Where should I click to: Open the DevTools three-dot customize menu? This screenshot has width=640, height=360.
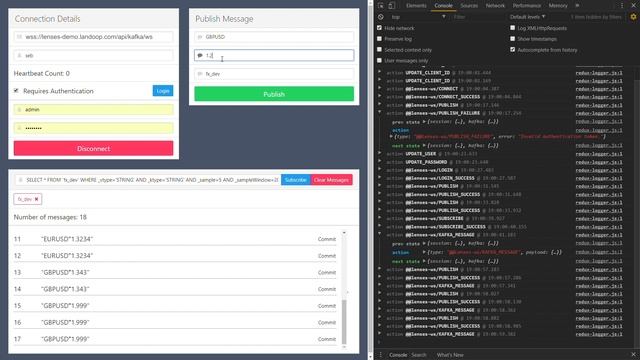pyautogui.click(x=622, y=6)
